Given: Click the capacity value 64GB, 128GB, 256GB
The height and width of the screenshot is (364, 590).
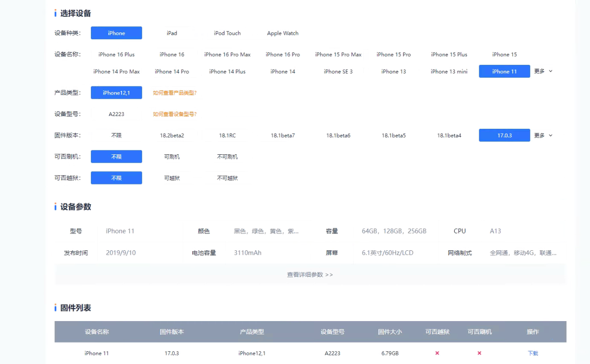Looking at the screenshot, I should point(394,231).
